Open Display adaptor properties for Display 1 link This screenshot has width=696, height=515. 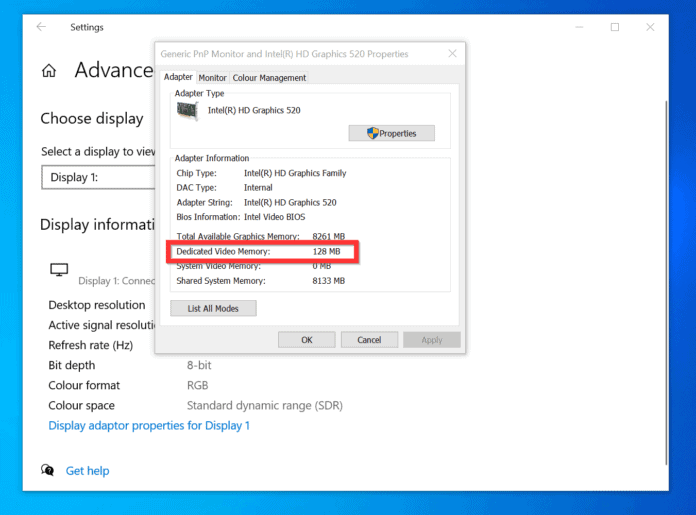tap(149, 425)
